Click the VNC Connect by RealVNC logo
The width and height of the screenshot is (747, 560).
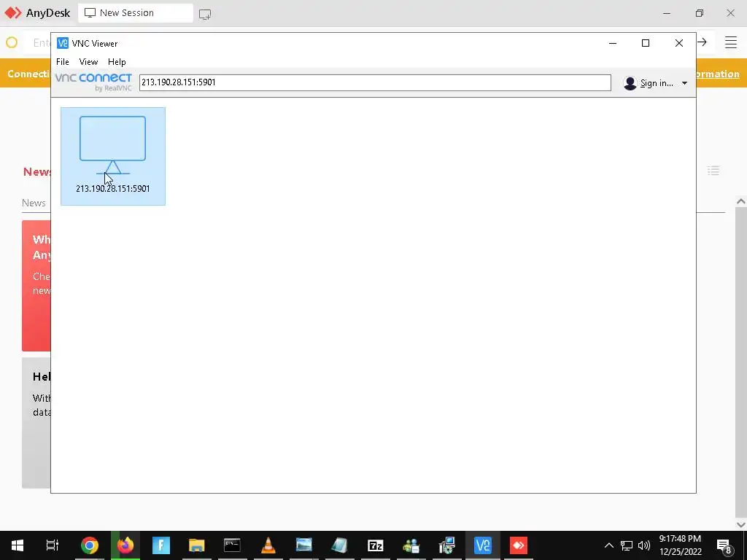tap(93, 82)
